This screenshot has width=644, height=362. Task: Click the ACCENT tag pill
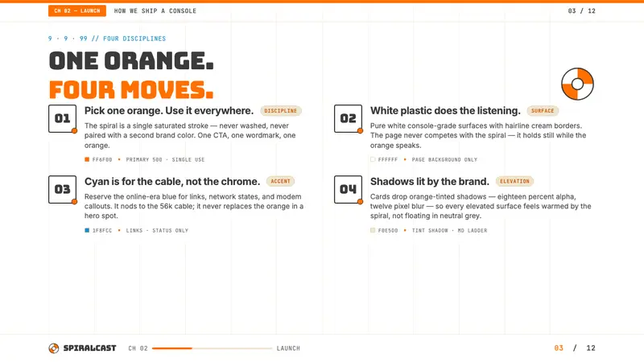(x=280, y=182)
